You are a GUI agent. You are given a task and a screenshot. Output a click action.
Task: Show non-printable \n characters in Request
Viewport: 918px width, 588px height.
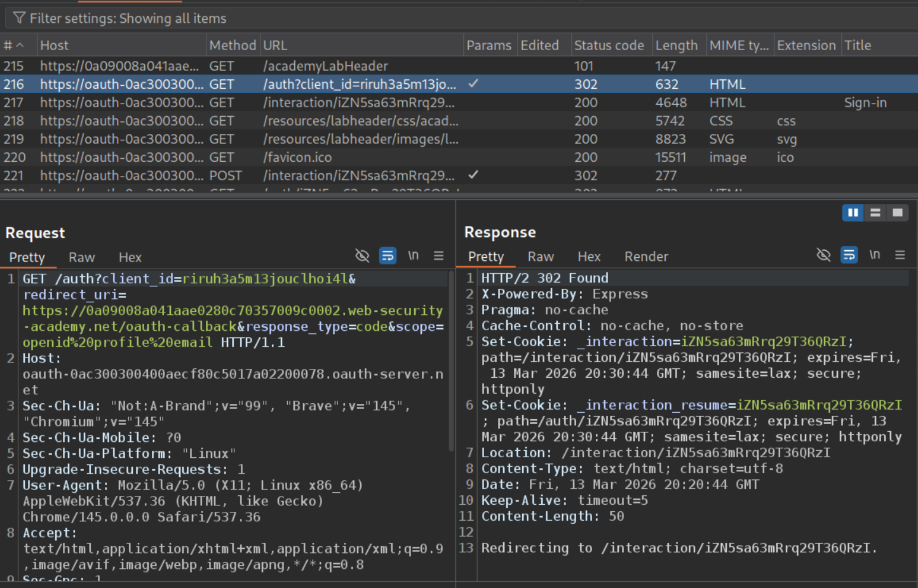[413, 255]
